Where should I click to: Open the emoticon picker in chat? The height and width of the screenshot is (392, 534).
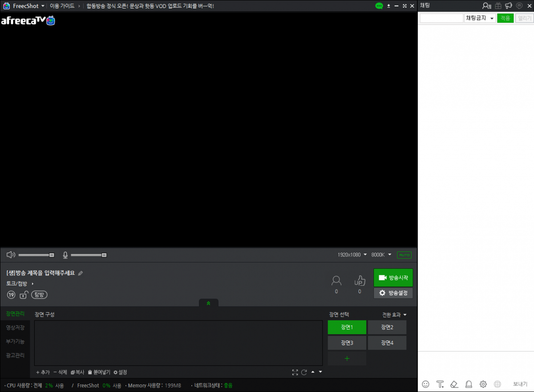click(426, 384)
